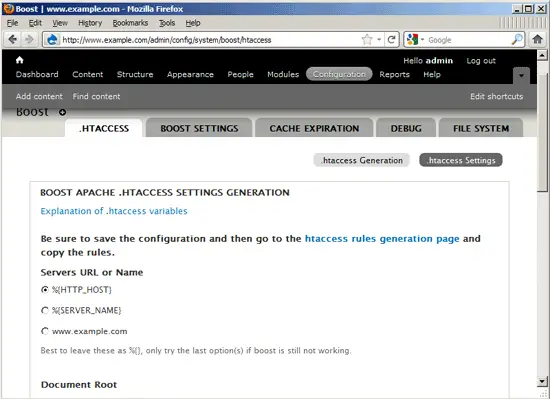This screenshot has height=399, width=550.
Task: Open the Cache Expiration tab
Action: (314, 128)
